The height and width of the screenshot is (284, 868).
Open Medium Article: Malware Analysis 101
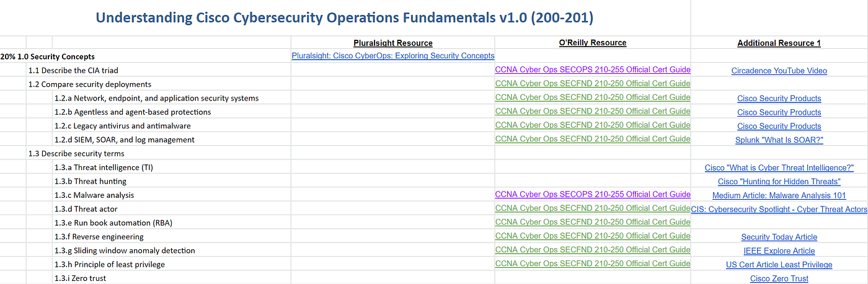[779, 195]
